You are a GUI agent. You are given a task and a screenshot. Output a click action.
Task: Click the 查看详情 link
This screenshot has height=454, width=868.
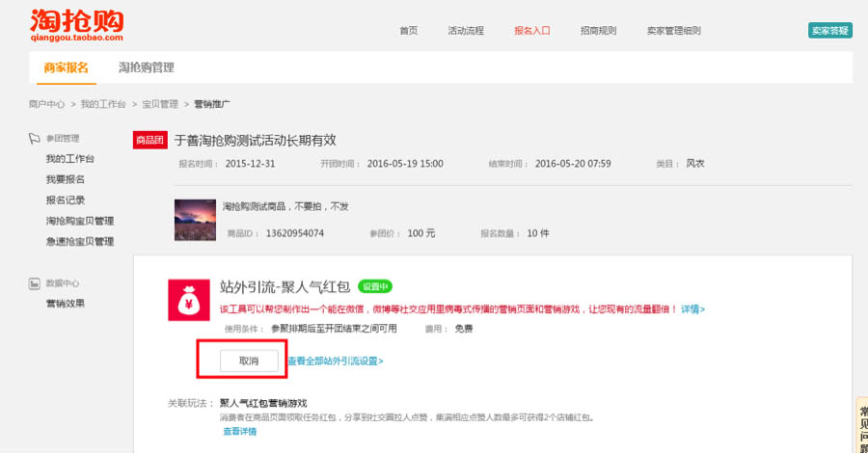point(240,431)
